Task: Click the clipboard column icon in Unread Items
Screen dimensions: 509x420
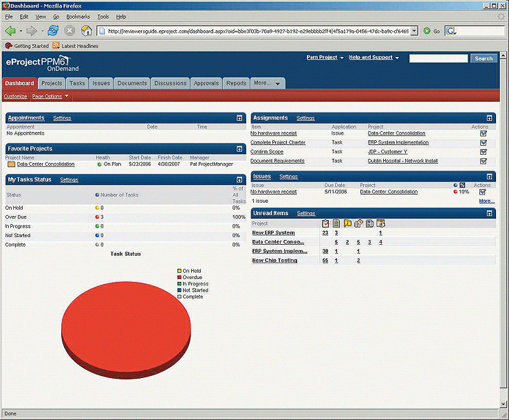Action: pos(369,223)
